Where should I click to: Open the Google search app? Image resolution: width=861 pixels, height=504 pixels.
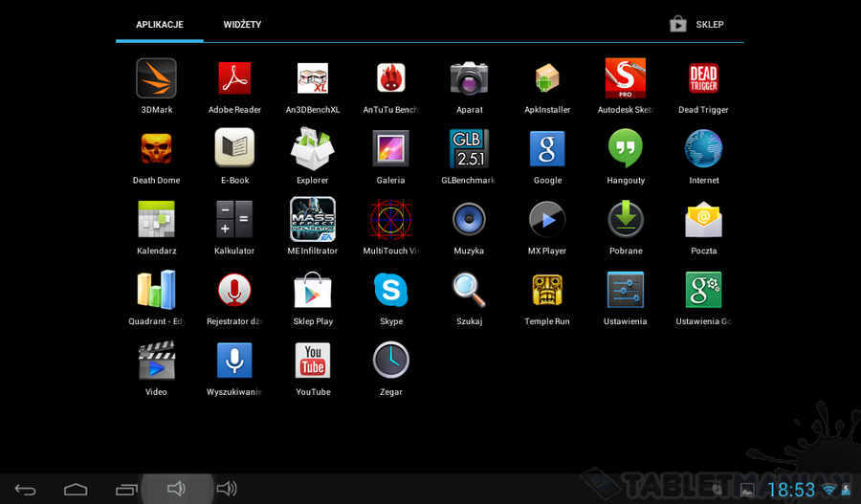coord(547,149)
